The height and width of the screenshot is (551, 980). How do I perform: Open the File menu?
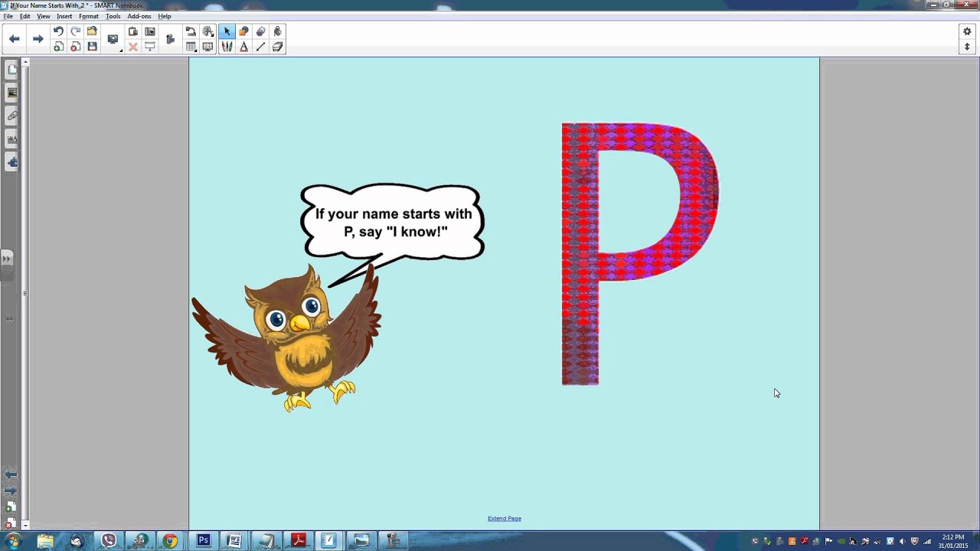(x=8, y=16)
